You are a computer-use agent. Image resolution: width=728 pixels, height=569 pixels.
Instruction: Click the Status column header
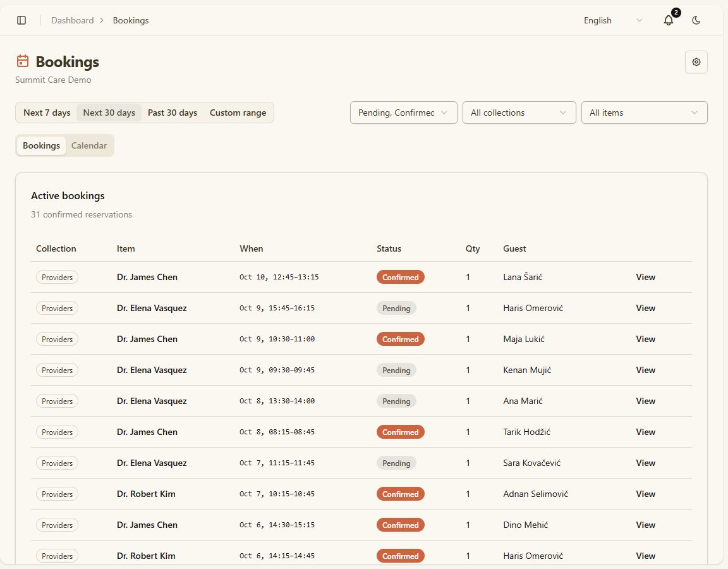pyautogui.click(x=389, y=248)
